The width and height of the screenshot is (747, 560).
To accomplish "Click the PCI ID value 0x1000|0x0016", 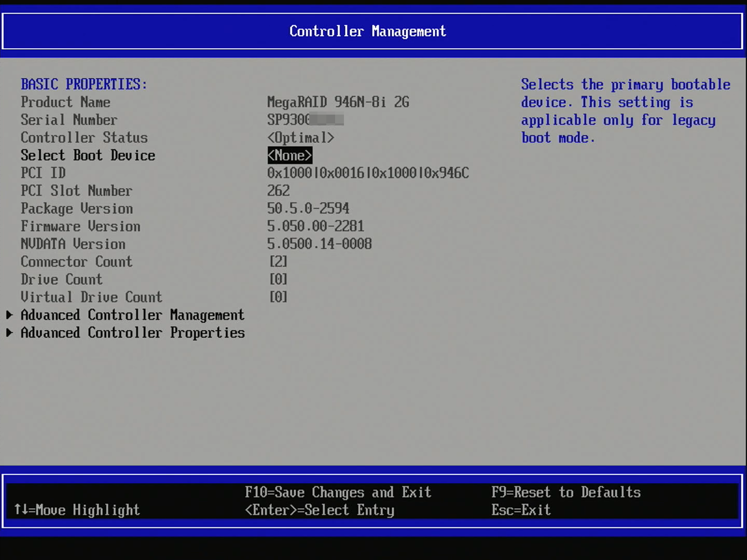I will click(x=368, y=173).
